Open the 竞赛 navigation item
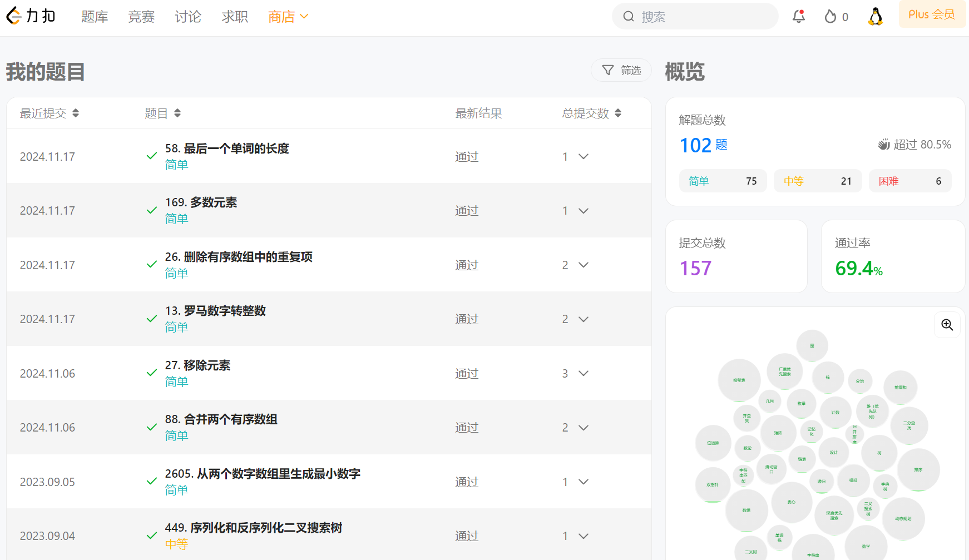The image size is (969, 560). [x=141, y=17]
